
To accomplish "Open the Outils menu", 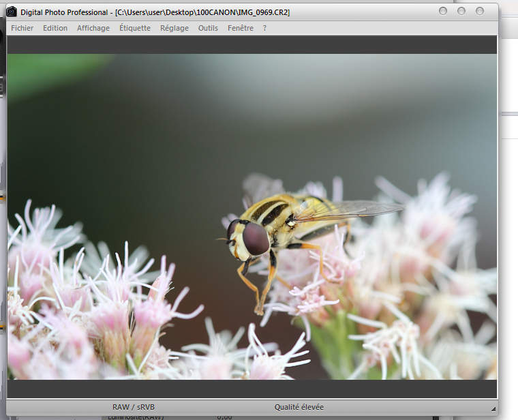I will coord(208,28).
